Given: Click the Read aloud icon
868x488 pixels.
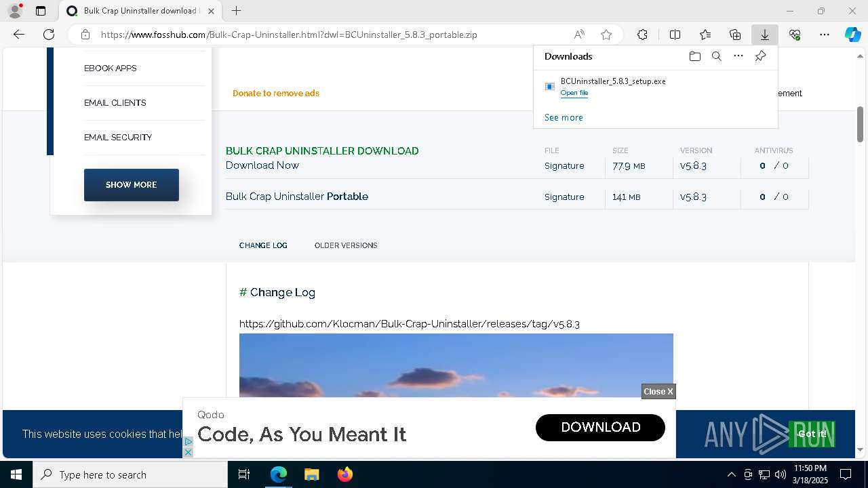Looking at the screenshot, I should 579,35.
